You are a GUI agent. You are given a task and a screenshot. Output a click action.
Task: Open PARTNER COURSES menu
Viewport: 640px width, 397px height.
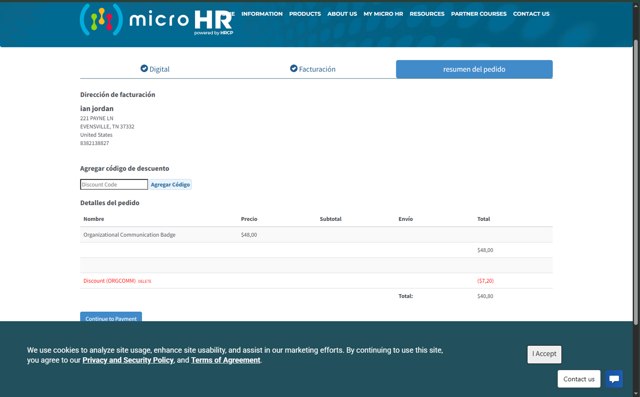[479, 14]
